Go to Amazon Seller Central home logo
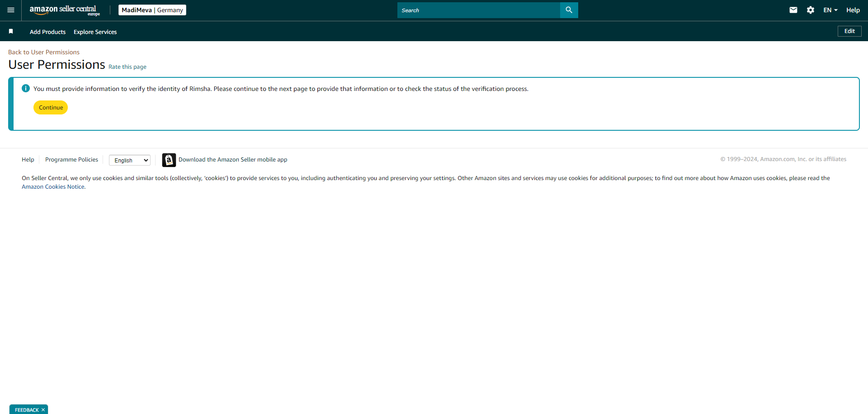Screen dimensions: 868x414 tap(65, 10)
